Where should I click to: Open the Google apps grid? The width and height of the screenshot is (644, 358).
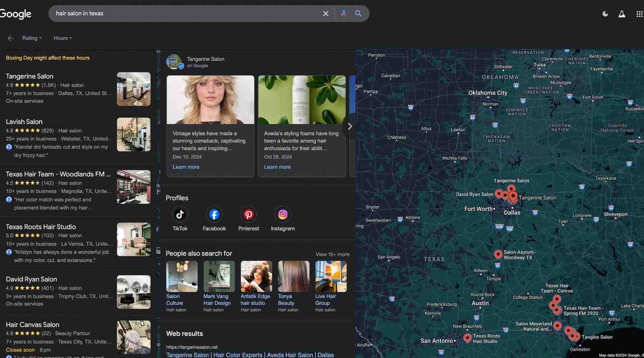pyautogui.click(x=639, y=14)
